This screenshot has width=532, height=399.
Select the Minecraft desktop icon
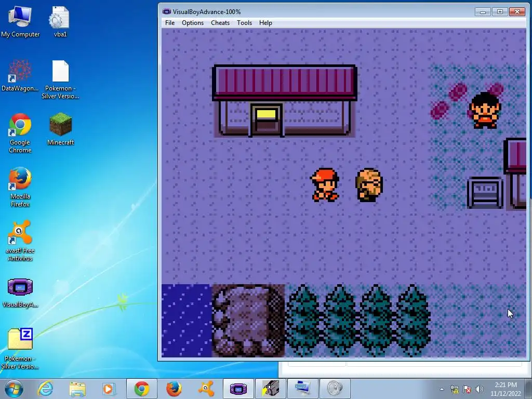[60, 129]
